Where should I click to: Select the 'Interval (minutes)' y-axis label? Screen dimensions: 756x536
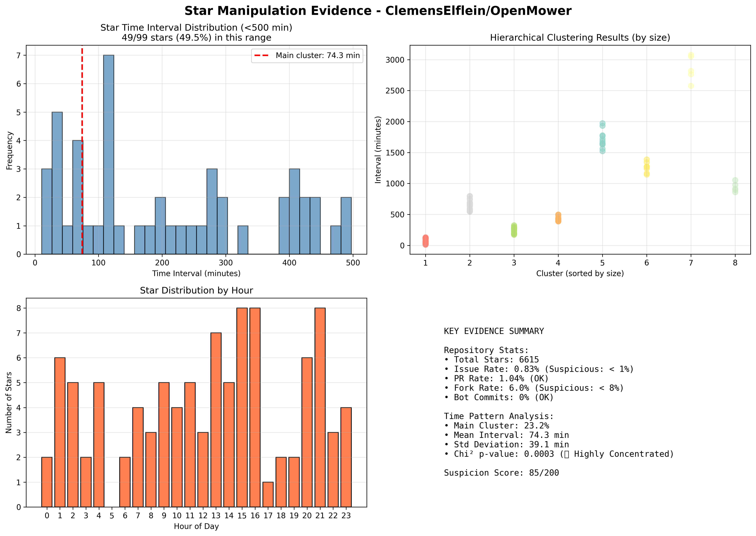378,150
